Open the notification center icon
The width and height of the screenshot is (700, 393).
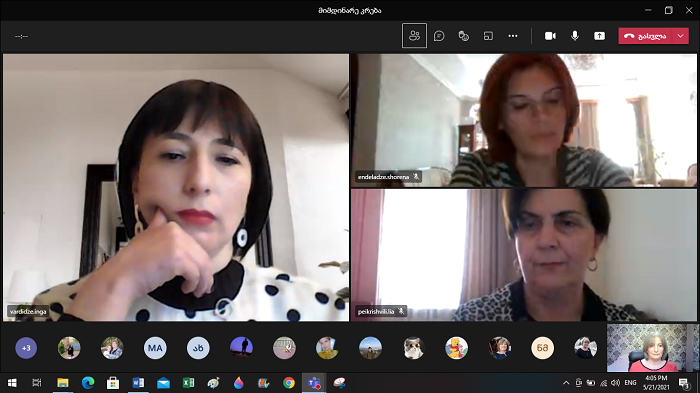click(x=684, y=383)
